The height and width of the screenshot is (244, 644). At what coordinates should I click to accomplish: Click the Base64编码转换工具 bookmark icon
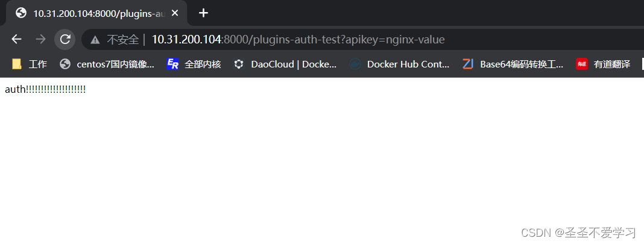468,64
